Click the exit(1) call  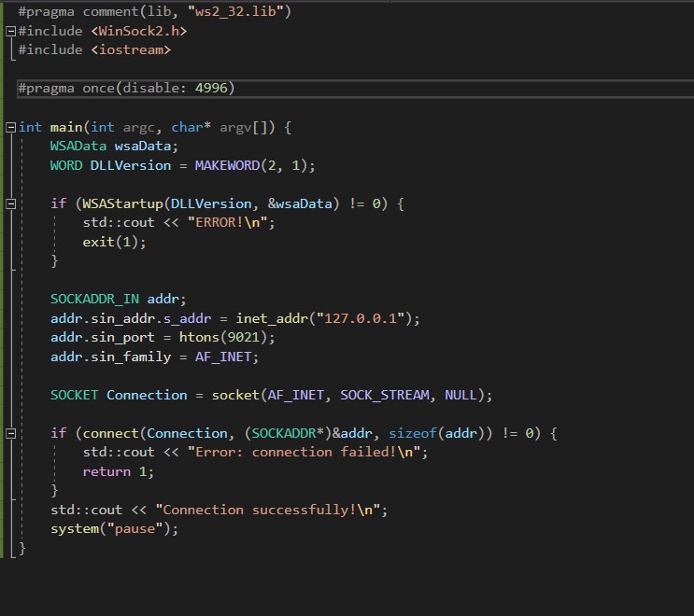coord(110,242)
